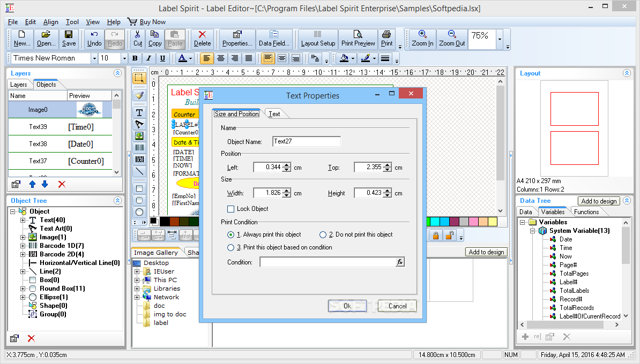Screen dimensions: 640x364
Task: Open the File menu
Action: pyautogui.click(x=13, y=22)
